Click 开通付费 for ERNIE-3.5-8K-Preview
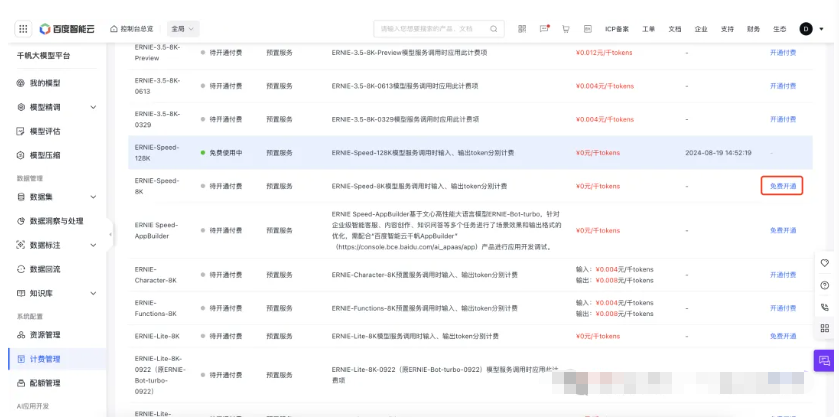This screenshot has height=417, width=839. [x=783, y=52]
